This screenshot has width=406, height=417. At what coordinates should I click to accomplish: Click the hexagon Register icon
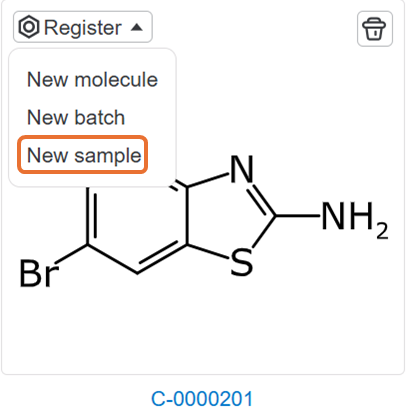[29, 27]
